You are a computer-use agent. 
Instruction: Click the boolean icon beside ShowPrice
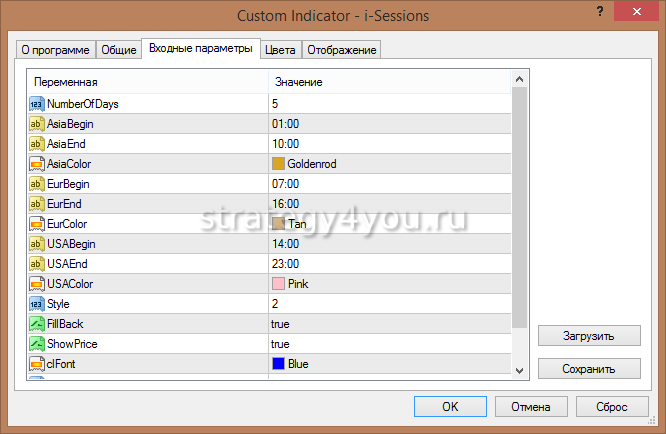coord(37,344)
